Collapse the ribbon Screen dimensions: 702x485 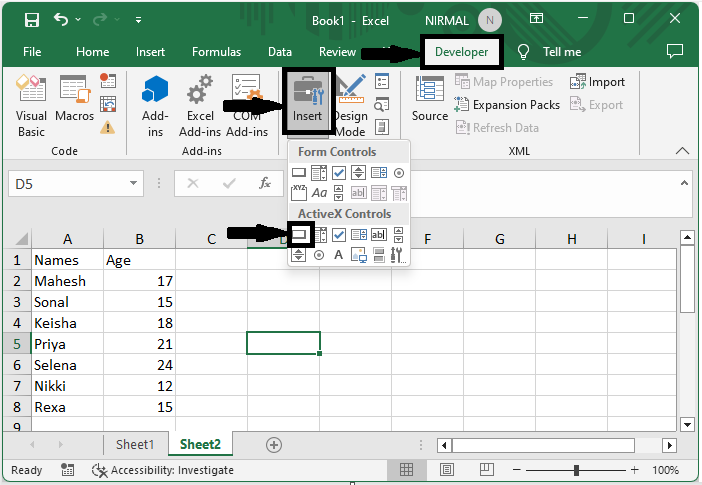[x=682, y=151]
